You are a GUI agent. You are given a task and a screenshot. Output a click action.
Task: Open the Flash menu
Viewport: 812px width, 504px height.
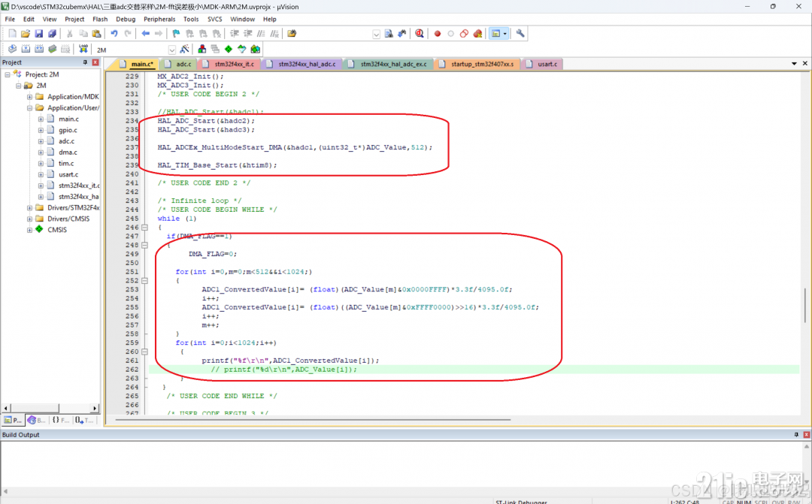pyautogui.click(x=100, y=19)
